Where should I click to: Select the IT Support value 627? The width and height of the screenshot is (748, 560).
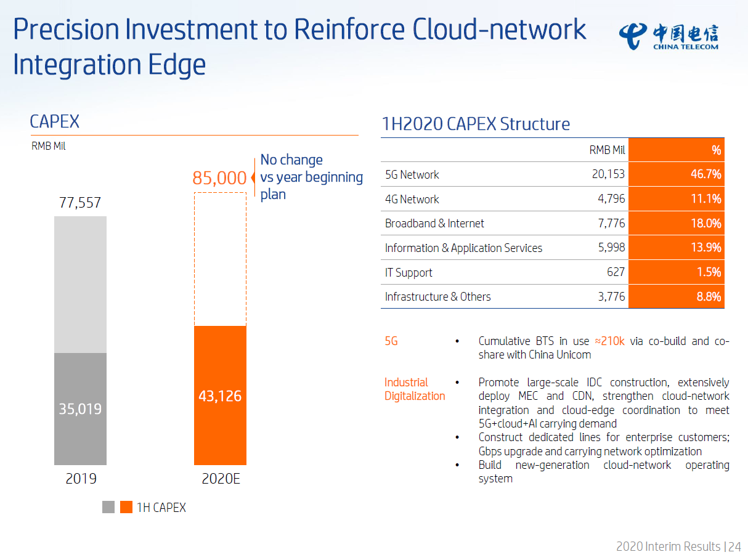[x=615, y=272]
